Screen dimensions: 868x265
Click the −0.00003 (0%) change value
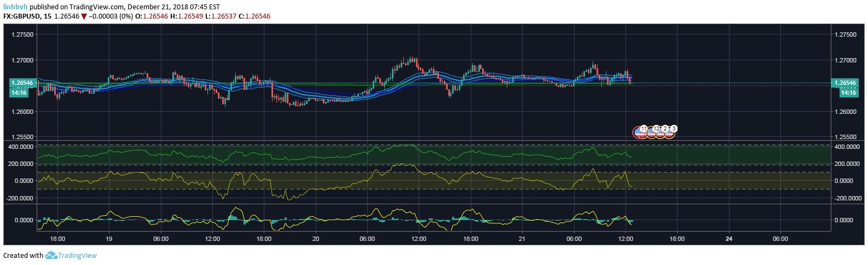pos(111,16)
